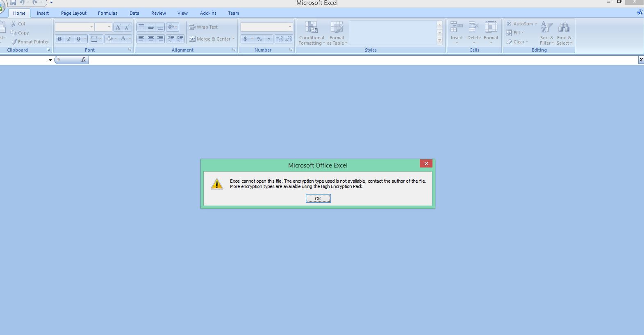Click the Bottom Align icon

(x=160, y=27)
